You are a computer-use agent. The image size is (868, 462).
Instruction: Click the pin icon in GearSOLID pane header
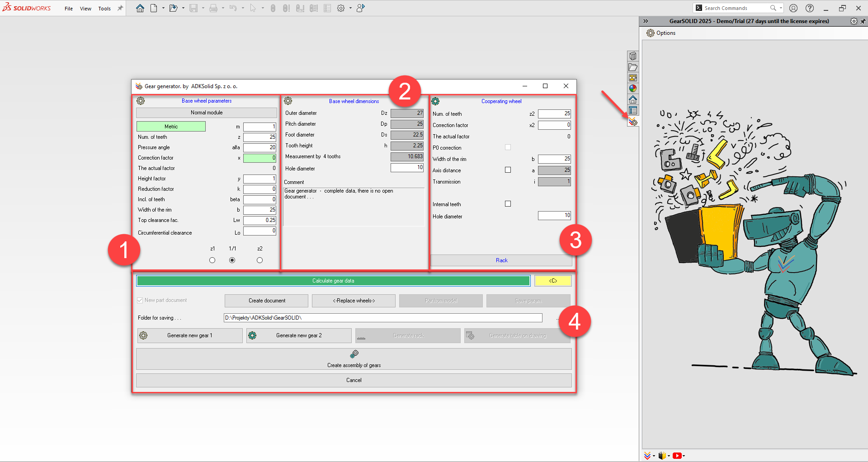pos(863,21)
